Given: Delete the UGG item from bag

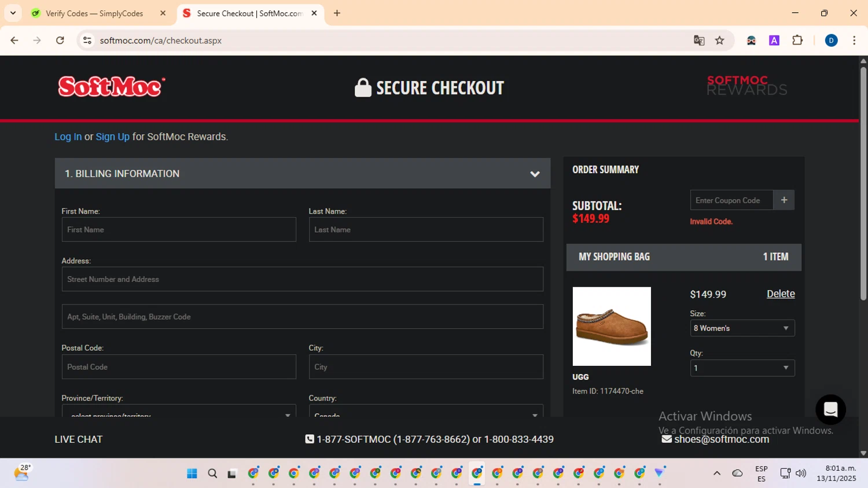Looking at the screenshot, I should click(x=781, y=294).
